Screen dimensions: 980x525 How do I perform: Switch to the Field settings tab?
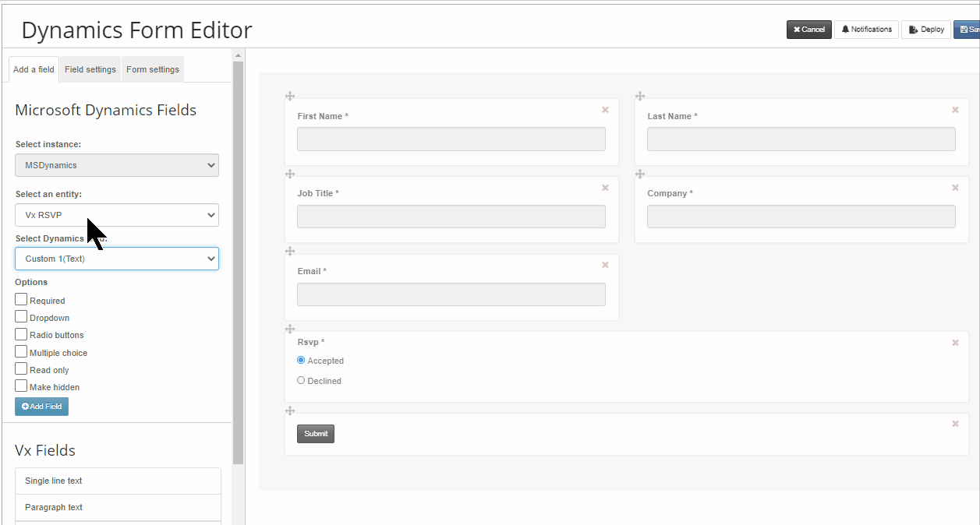[90, 69]
